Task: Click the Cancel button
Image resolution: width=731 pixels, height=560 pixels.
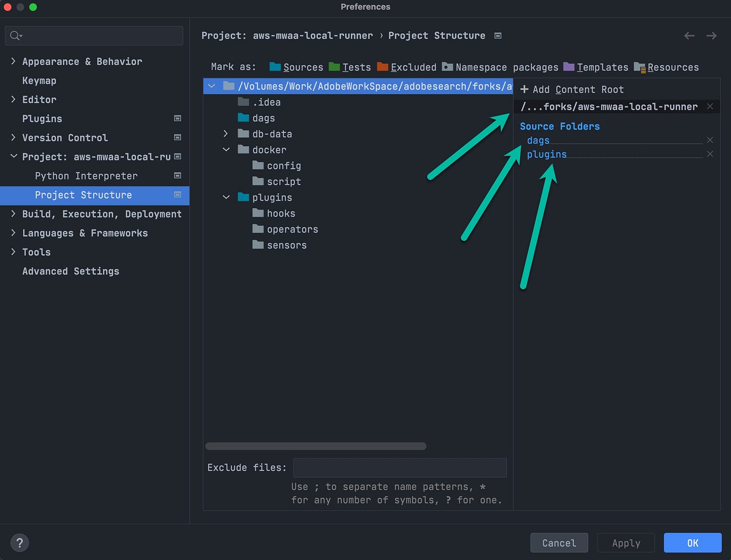Action: click(x=559, y=543)
